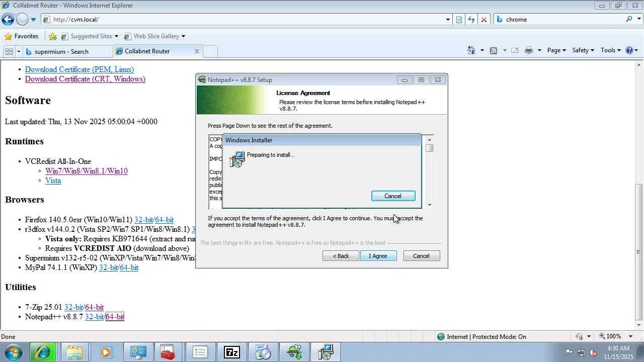Download MyPal 74.1.1 32-bit
The width and height of the screenshot is (644, 362).
pos(109,267)
